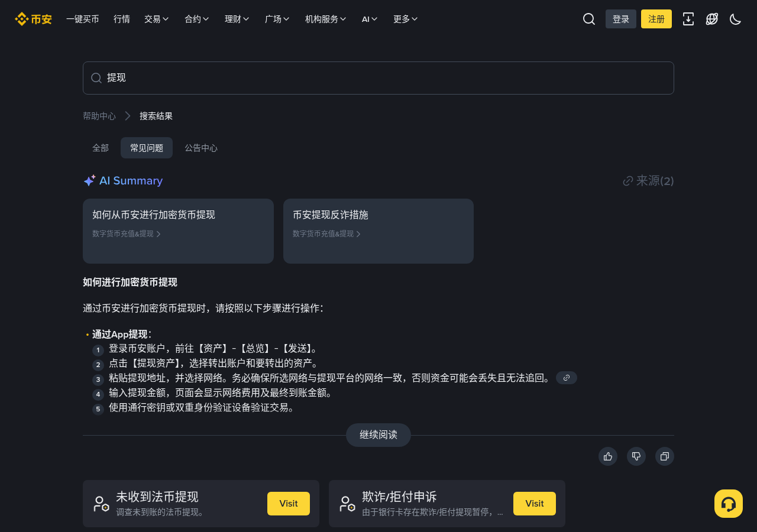Open the 行情 menu item
This screenshot has width=757, height=532.
coord(122,19)
